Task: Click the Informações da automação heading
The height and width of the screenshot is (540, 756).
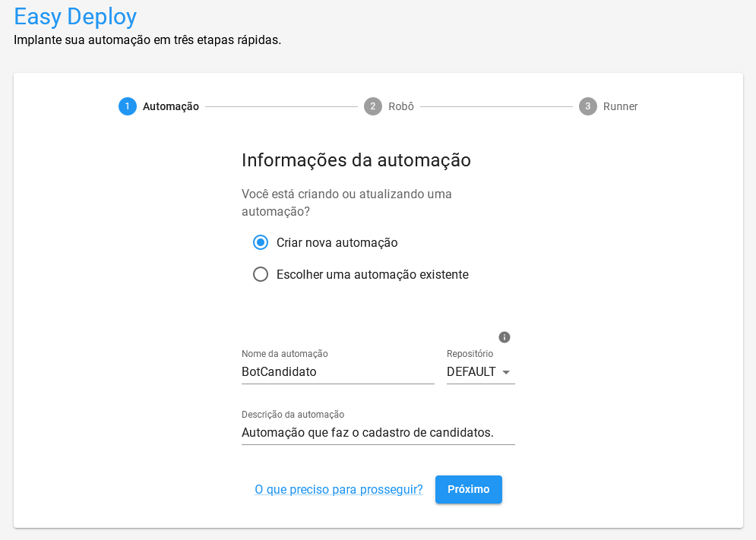Action: (x=356, y=160)
